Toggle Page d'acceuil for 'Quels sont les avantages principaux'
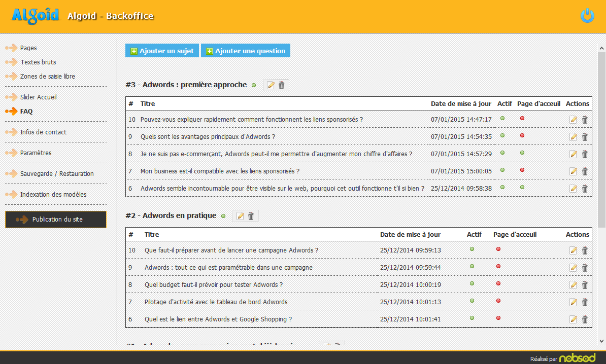 tap(522, 135)
